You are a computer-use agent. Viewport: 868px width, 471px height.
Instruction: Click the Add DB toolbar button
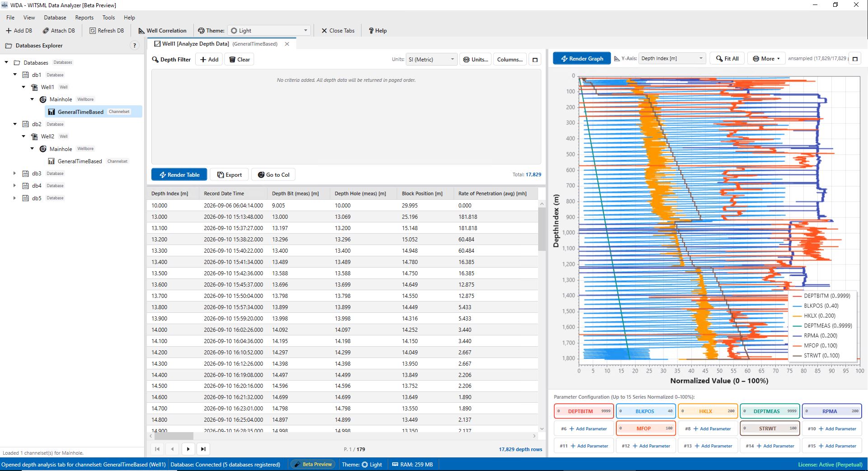[19, 31]
